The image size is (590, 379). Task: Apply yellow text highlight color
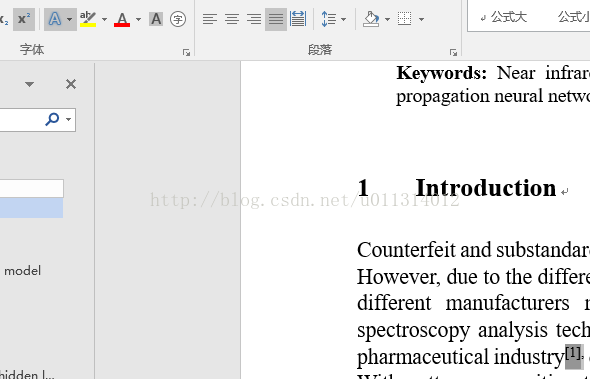[x=88, y=19]
